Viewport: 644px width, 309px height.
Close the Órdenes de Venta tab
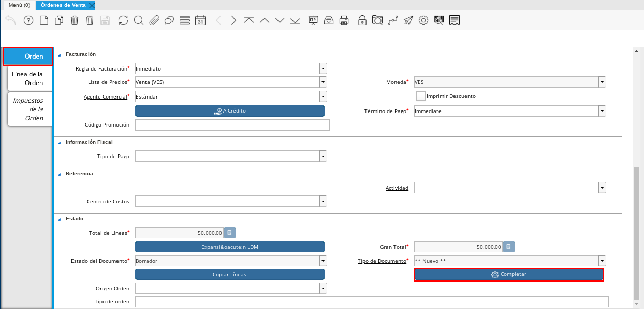pos(92,5)
